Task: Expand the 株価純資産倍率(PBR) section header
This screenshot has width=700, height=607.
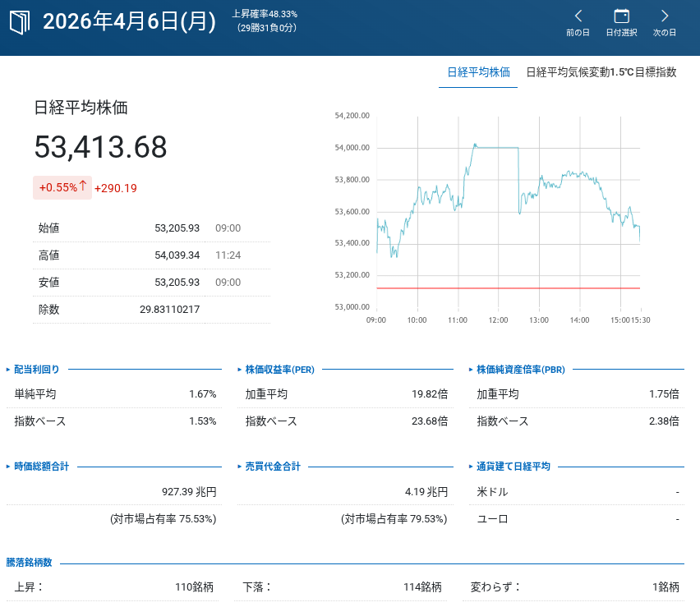Action: (x=518, y=370)
